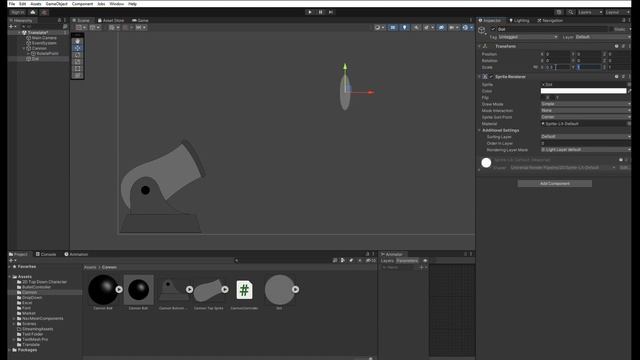Viewport: 640px width, 360px height.
Task: Click the Sign in button
Action: tap(18, 12)
